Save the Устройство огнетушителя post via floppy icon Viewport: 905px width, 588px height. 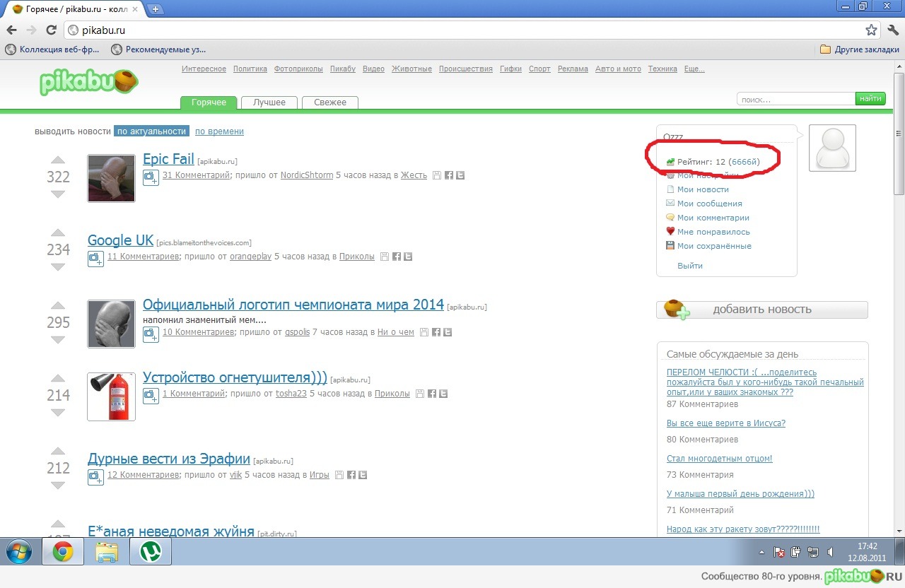tap(419, 394)
